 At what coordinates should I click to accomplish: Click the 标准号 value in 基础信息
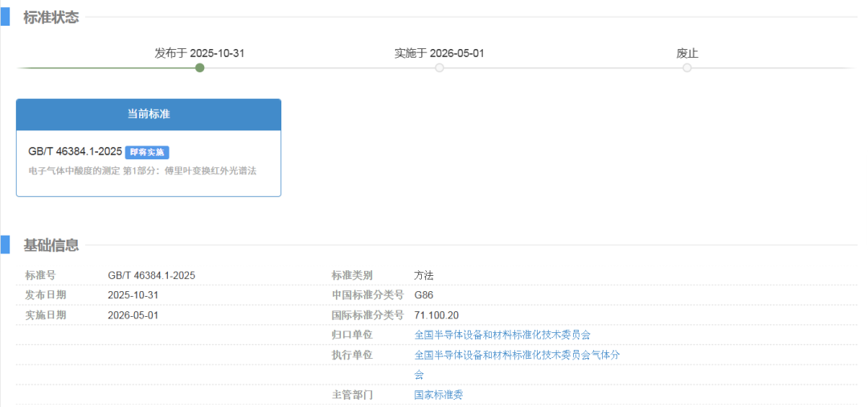151,275
